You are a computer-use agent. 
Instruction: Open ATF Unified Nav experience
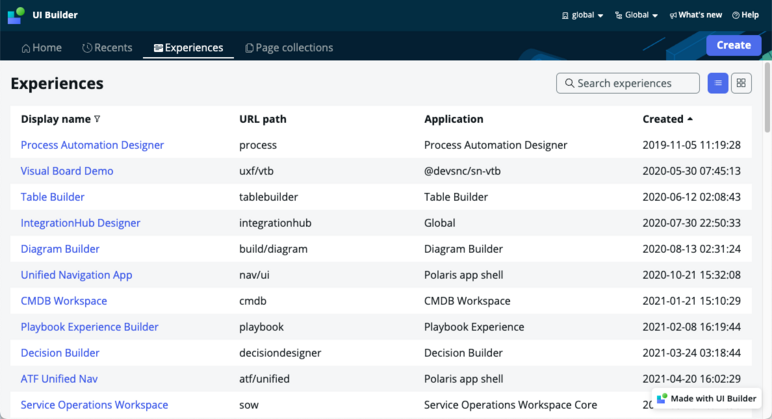click(x=59, y=379)
